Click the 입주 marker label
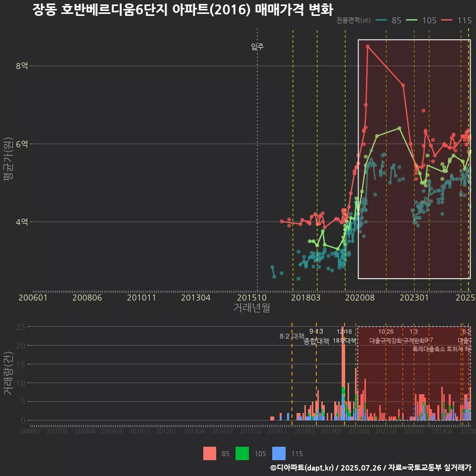476x476 pixels. [257, 47]
